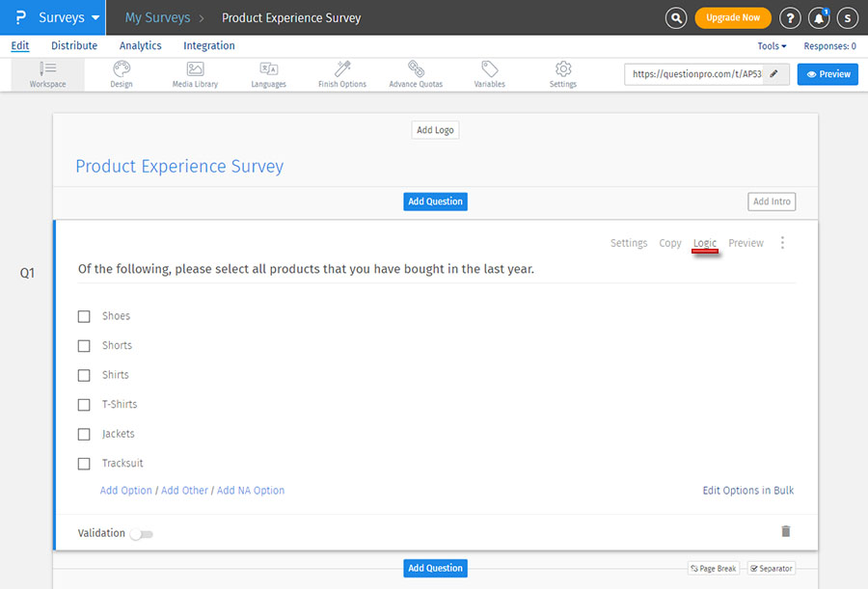Image resolution: width=868 pixels, height=589 pixels.
Task: Select the Design option in the toolbar
Action: point(122,74)
